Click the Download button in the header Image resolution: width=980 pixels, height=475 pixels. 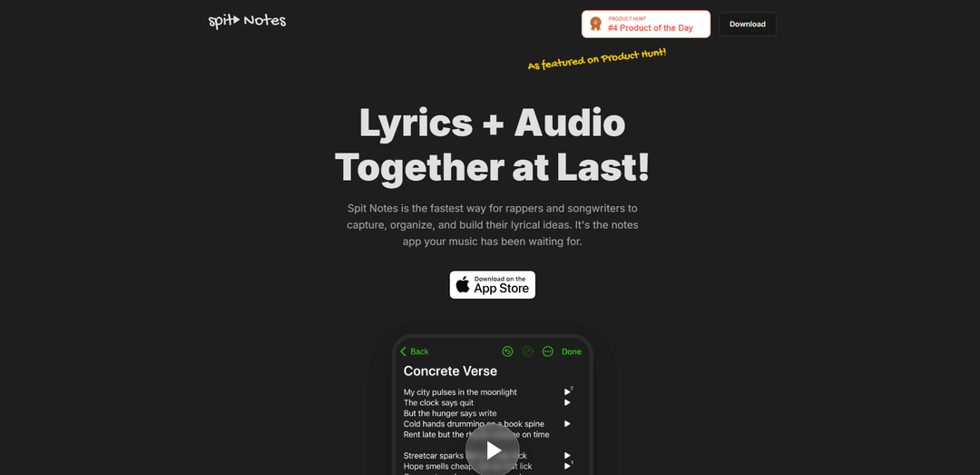(x=748, y=24)
